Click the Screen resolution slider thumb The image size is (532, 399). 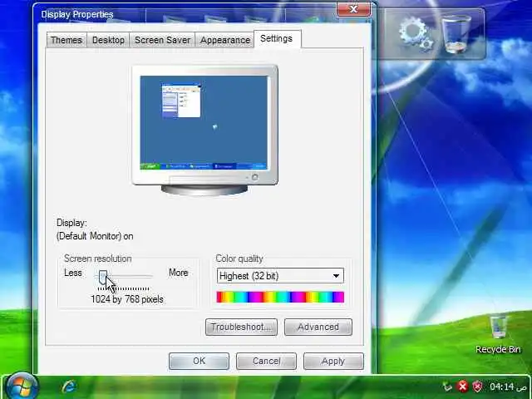(103, 277)
